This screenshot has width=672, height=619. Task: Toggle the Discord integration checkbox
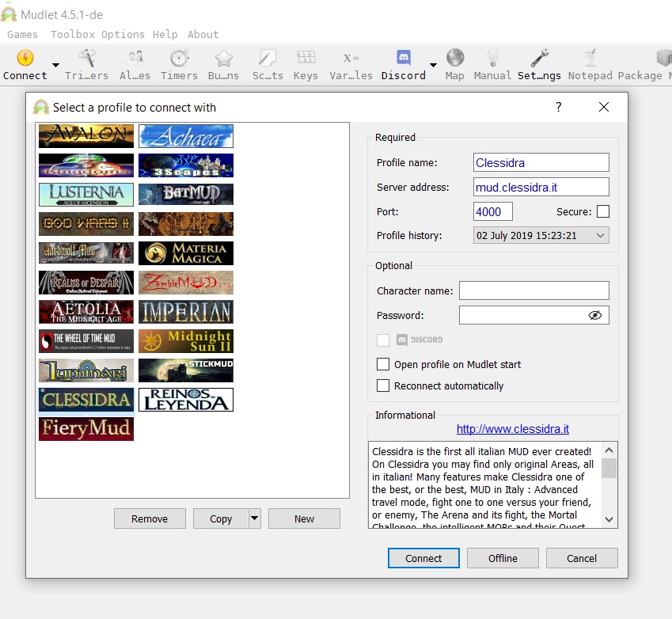point(383,340)
